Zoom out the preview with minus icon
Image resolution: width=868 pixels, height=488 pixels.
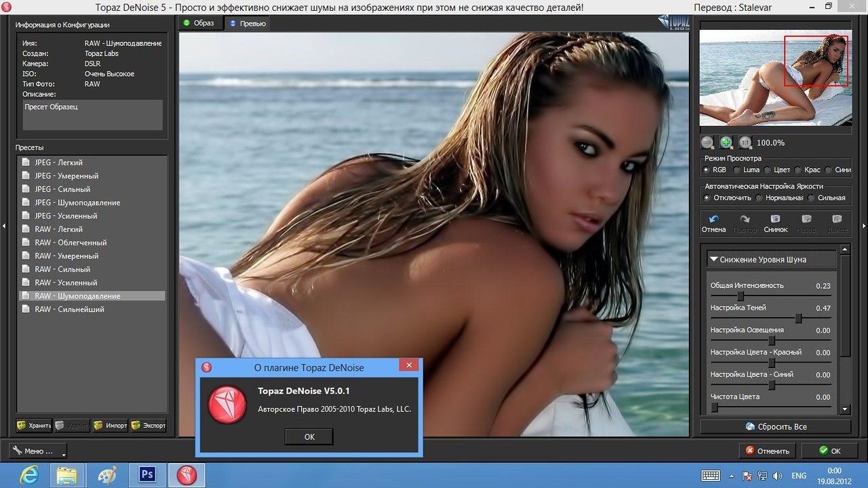tap(707, 142)
